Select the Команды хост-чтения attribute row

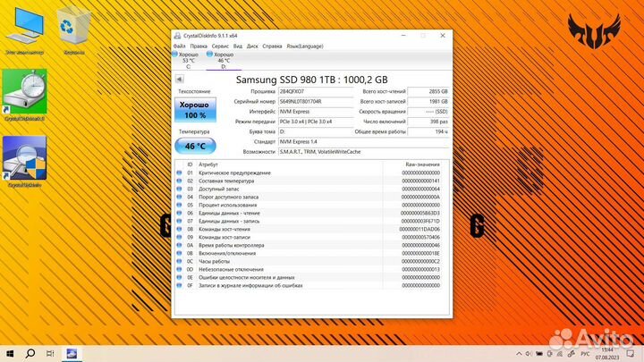click(309, 229)
